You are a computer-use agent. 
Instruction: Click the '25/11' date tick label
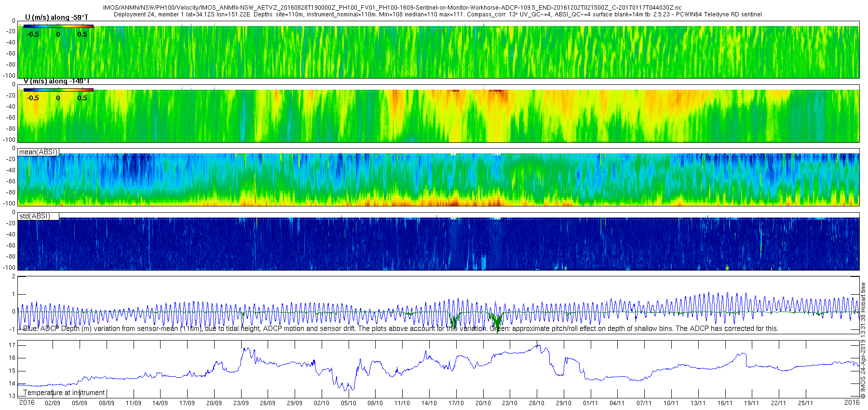[x=805, y=403]
